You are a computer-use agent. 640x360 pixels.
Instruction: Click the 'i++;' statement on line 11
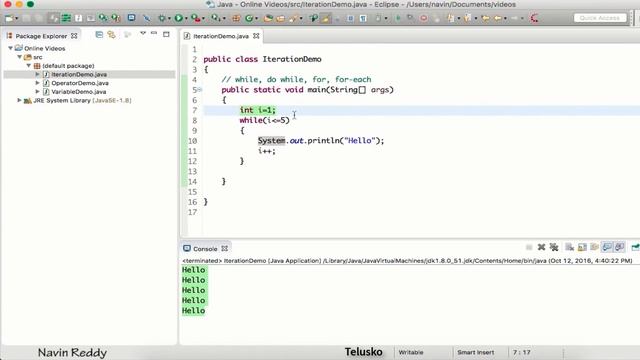(267, 151)
